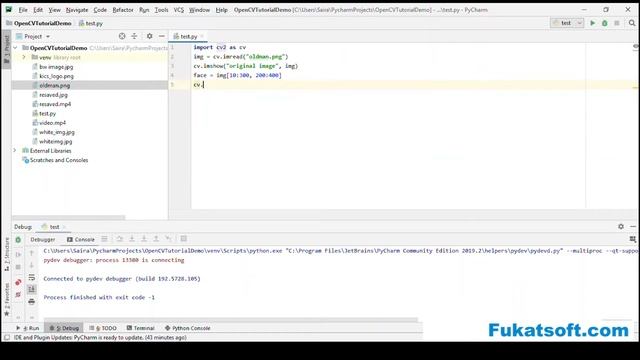Click the Collapse All icon in the Project panel
Viewport: 640px width, 360px height.
coord(134,36)
